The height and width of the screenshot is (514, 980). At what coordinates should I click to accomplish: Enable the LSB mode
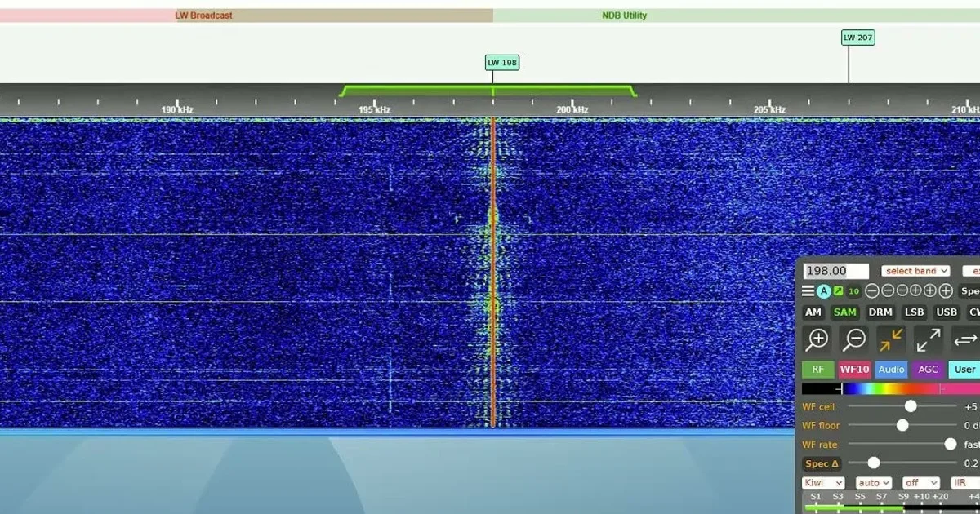[914, 312]
